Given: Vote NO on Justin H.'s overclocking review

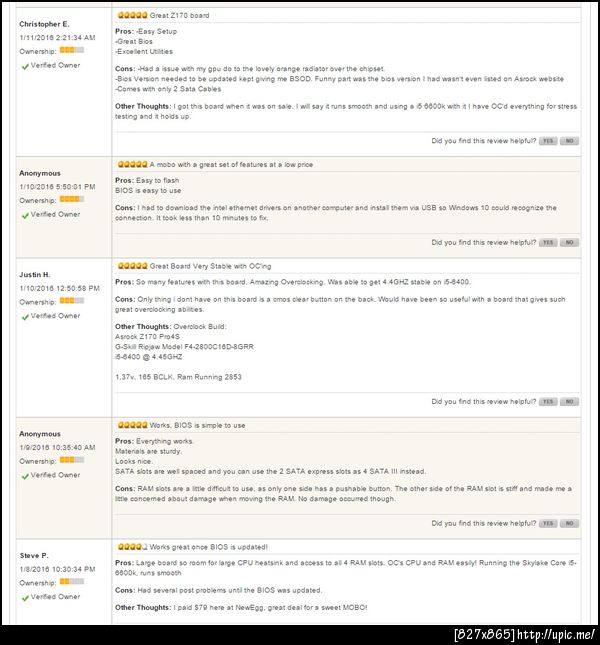Looking at the screenshot, I should pyautogui.click(x=569, y=401).
